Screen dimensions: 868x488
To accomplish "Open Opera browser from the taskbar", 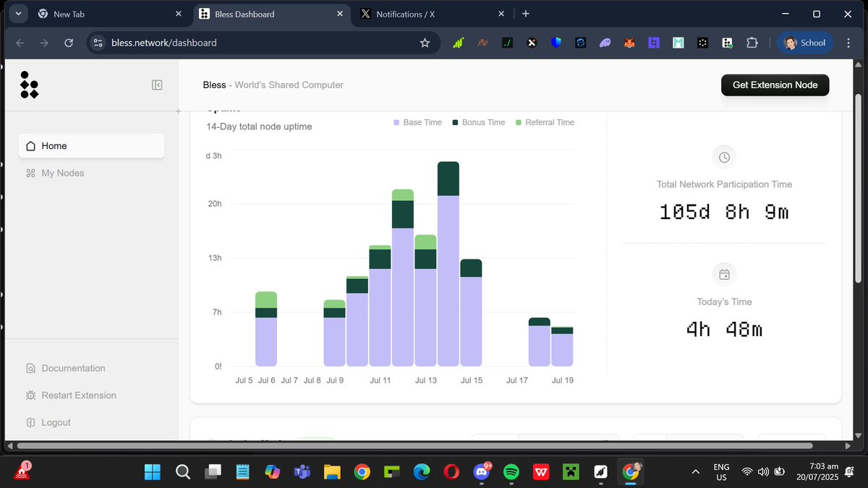I will coord(451,472).
